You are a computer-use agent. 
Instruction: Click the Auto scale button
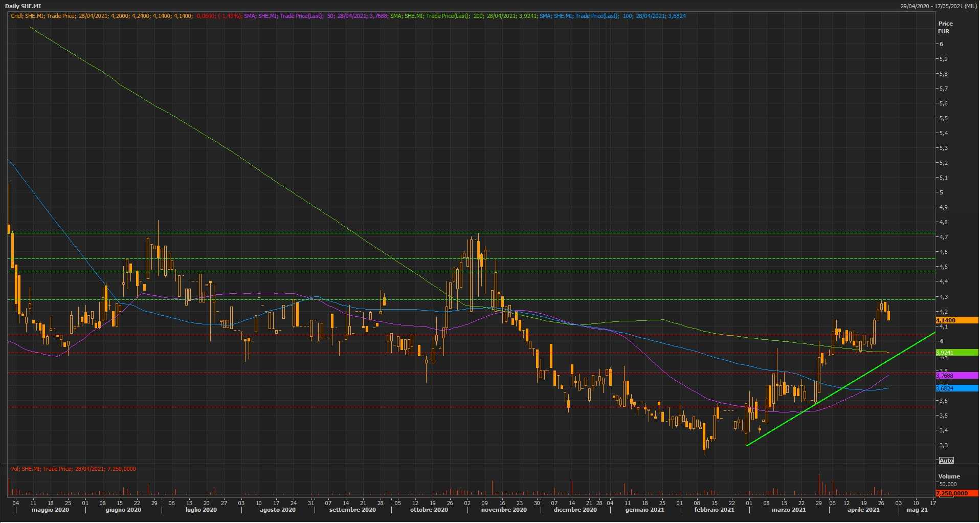[946, 461]
